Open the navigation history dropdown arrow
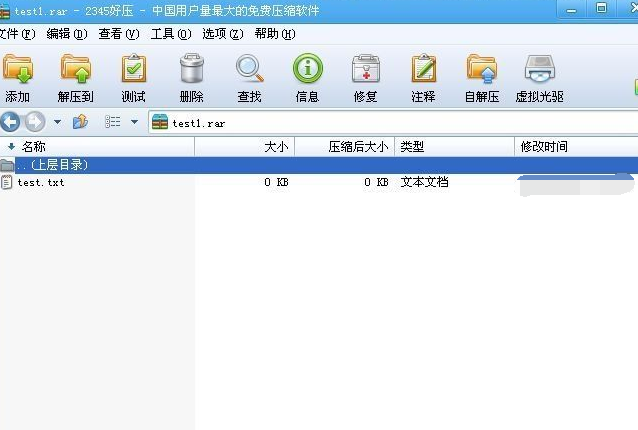This screenshot has height=430, width=638. [57, 122]
